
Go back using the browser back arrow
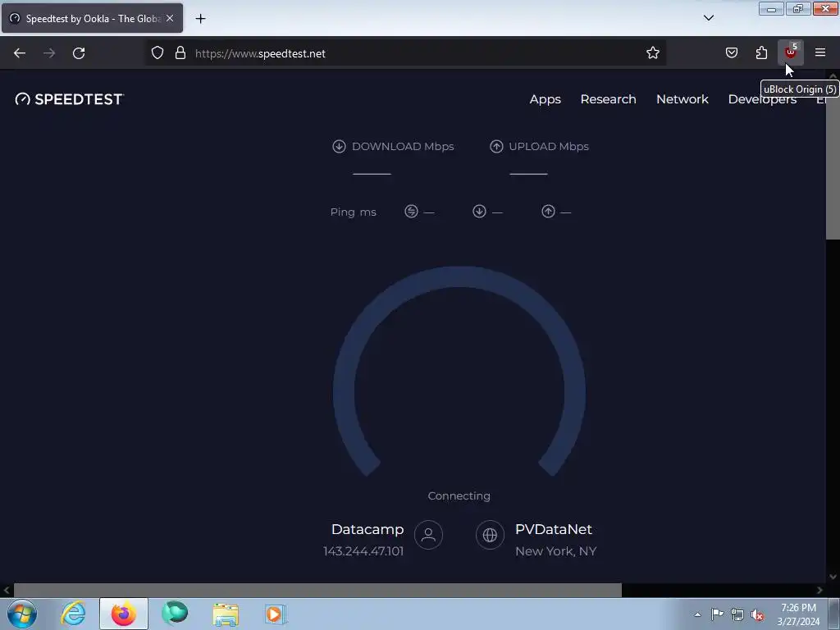coord(20,53)
